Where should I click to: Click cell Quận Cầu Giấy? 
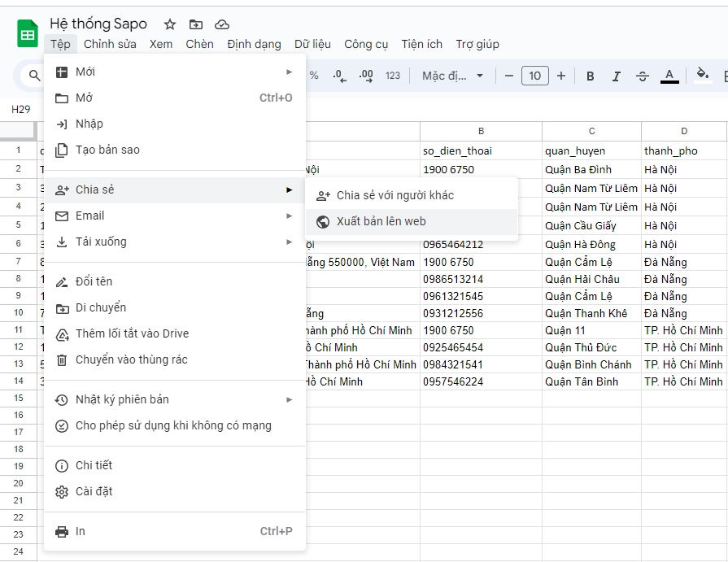click(591, 225)
